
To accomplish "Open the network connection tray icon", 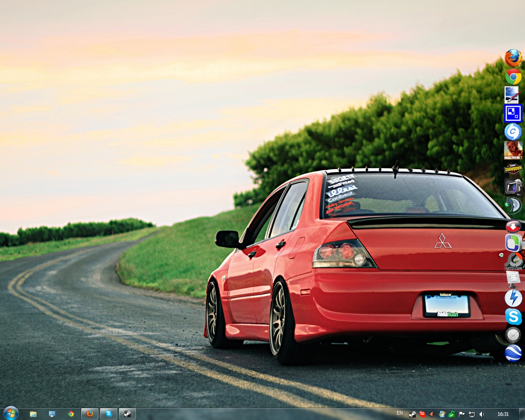I will coord(472,414).
